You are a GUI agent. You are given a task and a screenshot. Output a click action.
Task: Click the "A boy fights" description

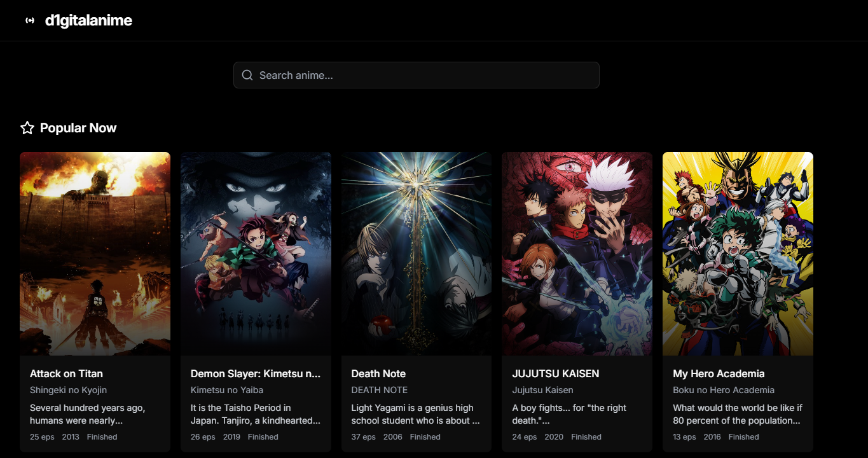570,414
